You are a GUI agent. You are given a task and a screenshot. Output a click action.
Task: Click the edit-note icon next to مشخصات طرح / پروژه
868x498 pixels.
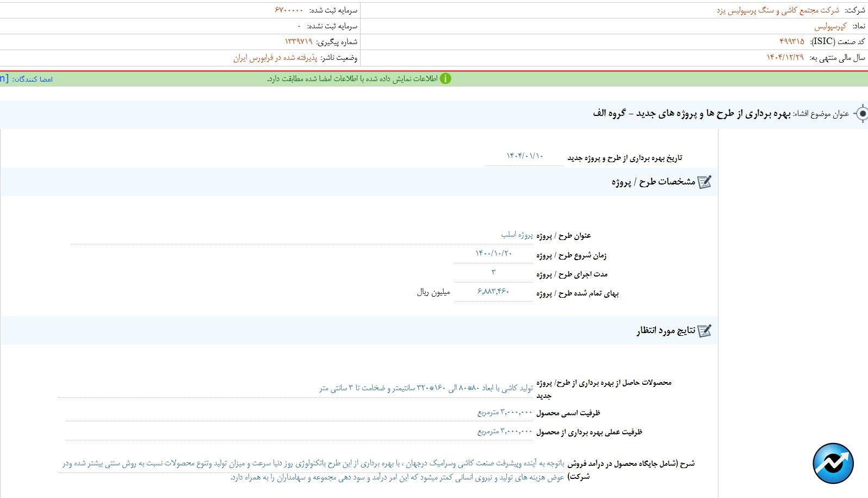(x=704, y=182)
